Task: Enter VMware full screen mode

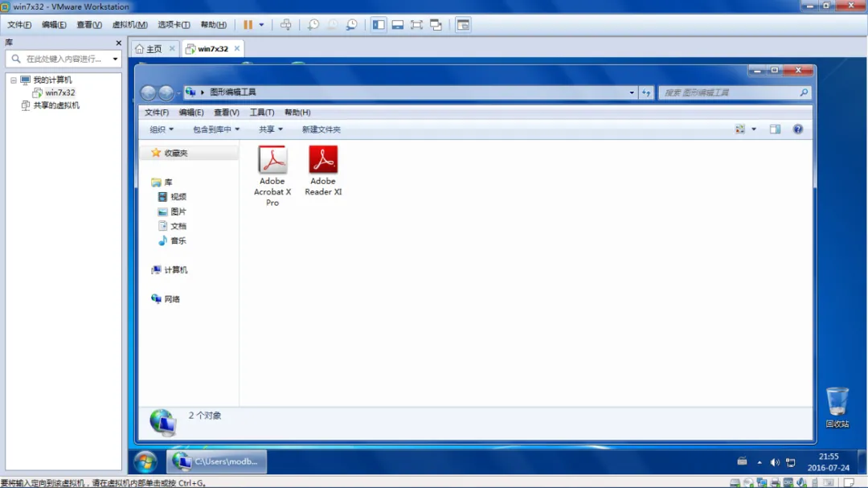Action: pos(416,24)
